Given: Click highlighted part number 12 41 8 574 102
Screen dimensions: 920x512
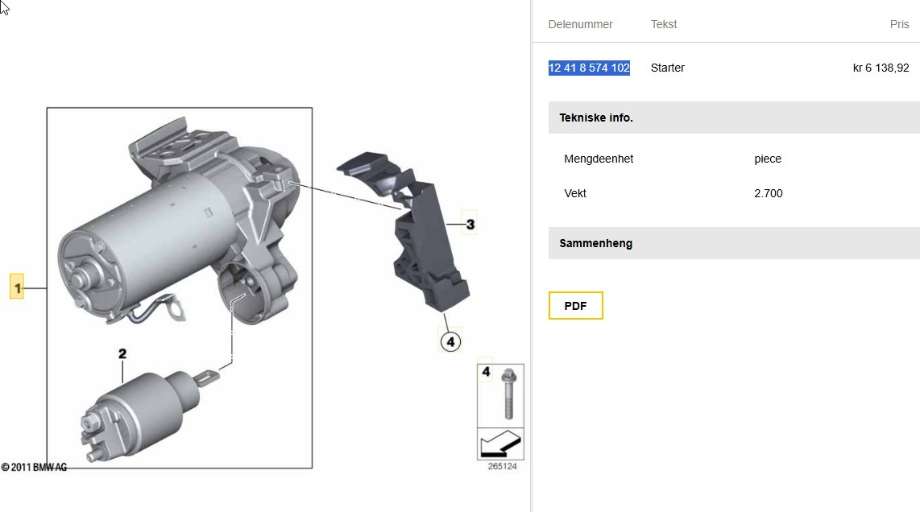Looking at the screenshot, I should pos(589,68).
